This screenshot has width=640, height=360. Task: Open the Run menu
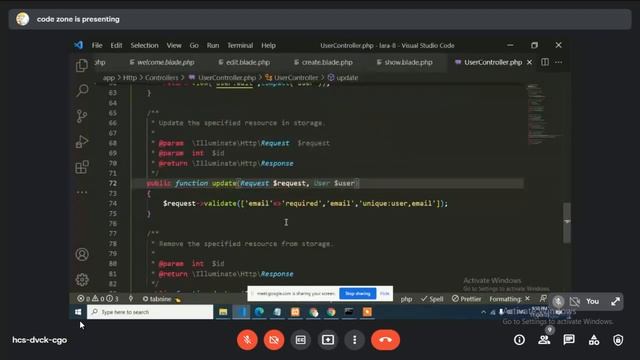coord(213,45)
